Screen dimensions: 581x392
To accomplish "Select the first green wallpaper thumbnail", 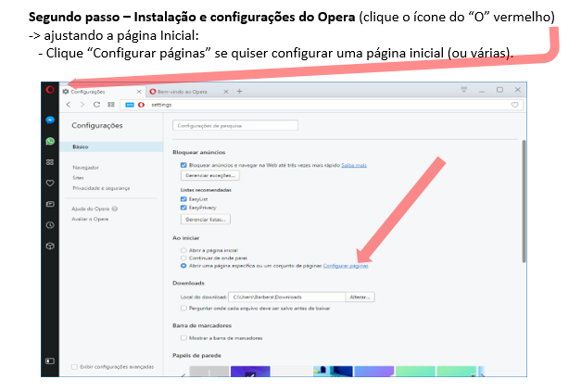I will click(415, 372).
